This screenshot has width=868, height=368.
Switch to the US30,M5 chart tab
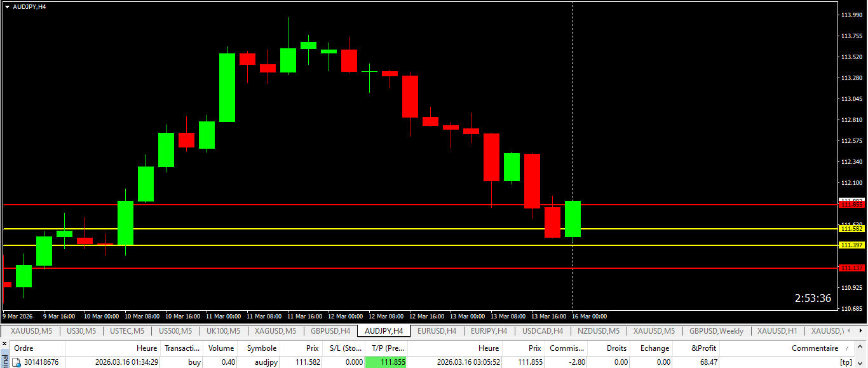pos(81,331)
